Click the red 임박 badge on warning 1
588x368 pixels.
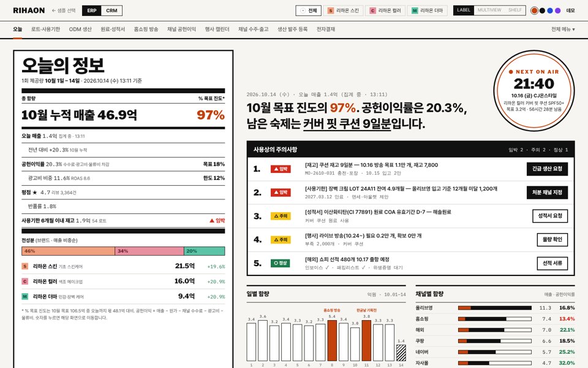281,169
